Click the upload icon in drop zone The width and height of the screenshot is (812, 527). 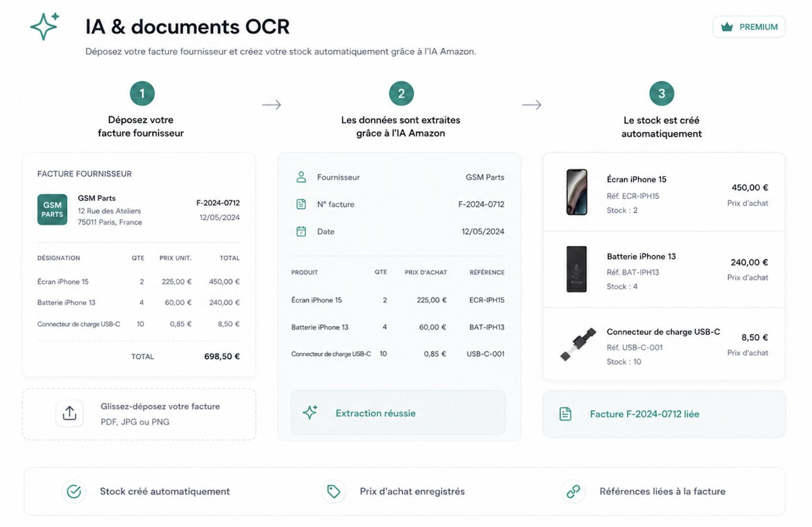[x=70, y=413]
